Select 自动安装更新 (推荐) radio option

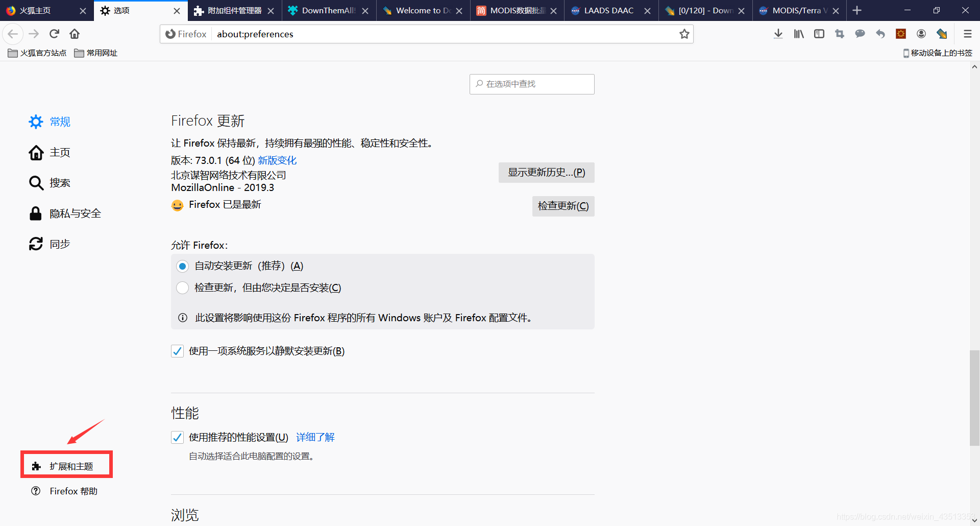click(x=182, y=266)
